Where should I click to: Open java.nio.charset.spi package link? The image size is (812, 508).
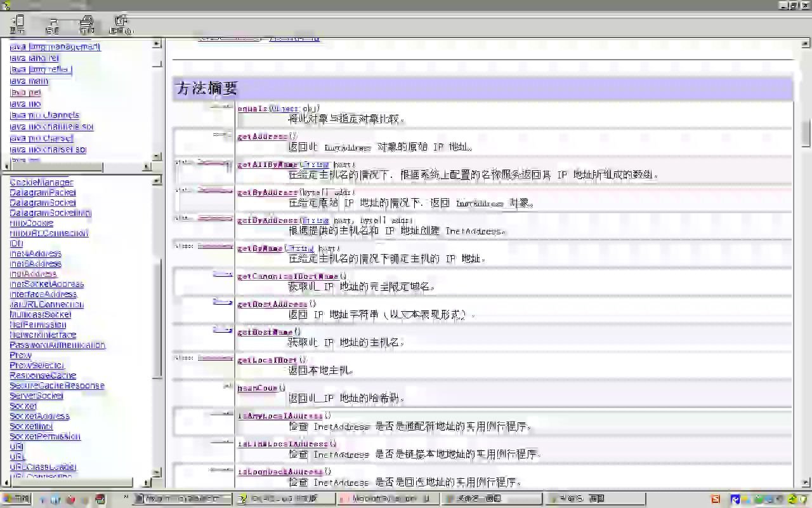[x=48, y=149]
